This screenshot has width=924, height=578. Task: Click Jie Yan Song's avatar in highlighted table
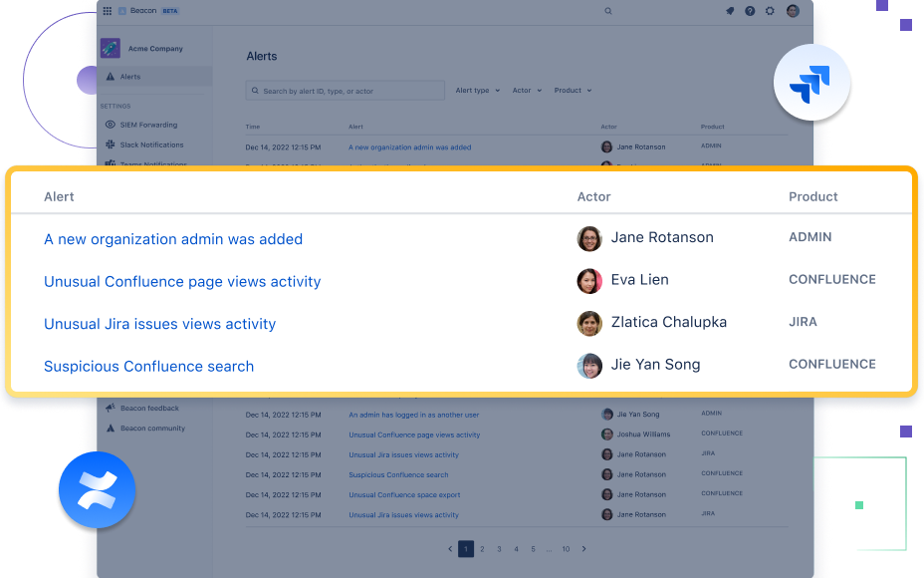pyautogui.click(x=589, y=367)
